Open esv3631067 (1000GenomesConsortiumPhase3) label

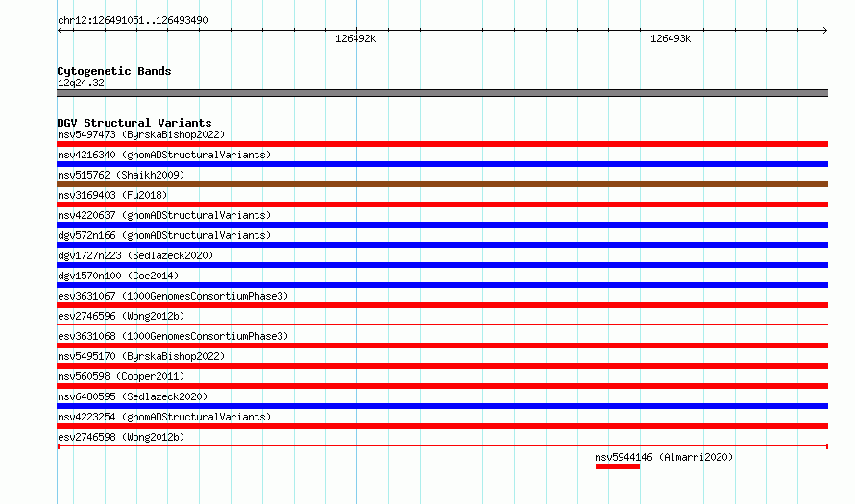pyautogui.click(x=173, y=296)
